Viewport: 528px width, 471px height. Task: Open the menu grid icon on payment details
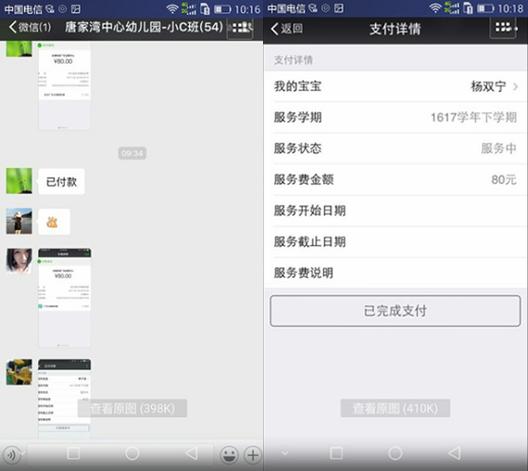504,28
